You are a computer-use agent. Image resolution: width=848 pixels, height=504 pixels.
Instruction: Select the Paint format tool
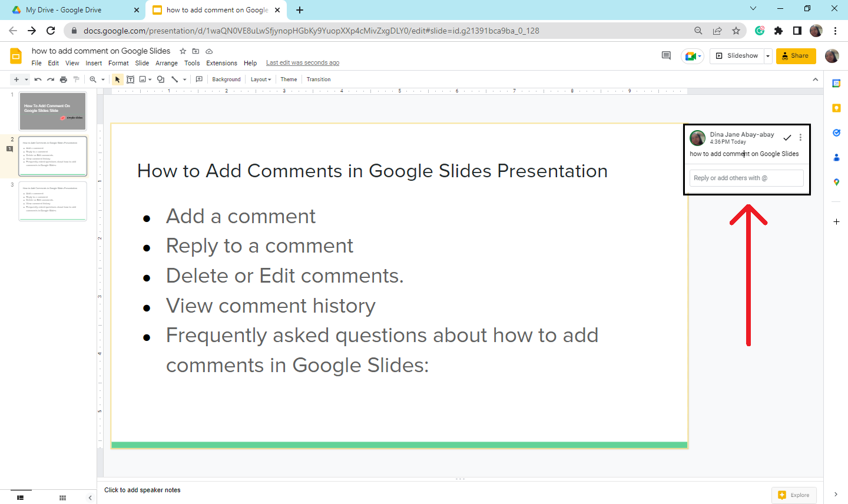[x=76, y=79]
